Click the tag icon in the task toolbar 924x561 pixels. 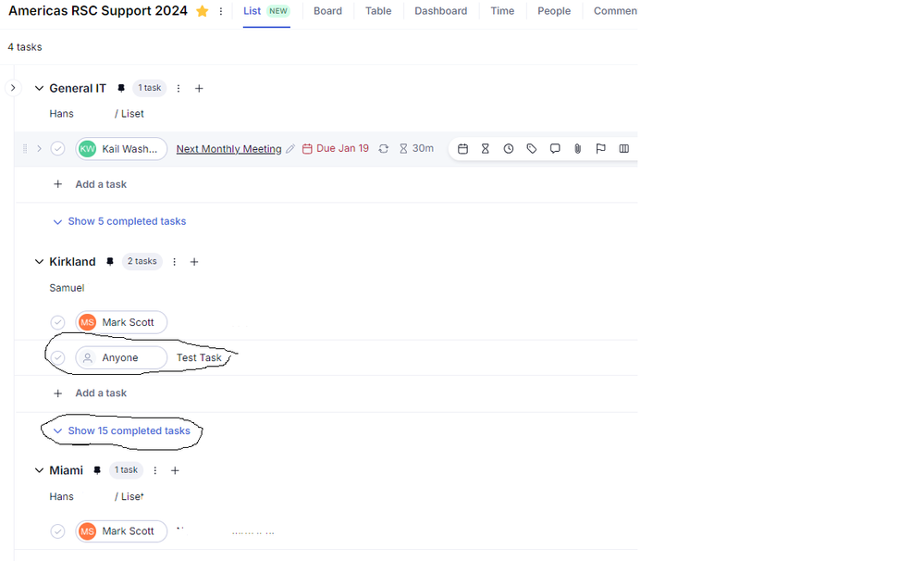(532, 149)
